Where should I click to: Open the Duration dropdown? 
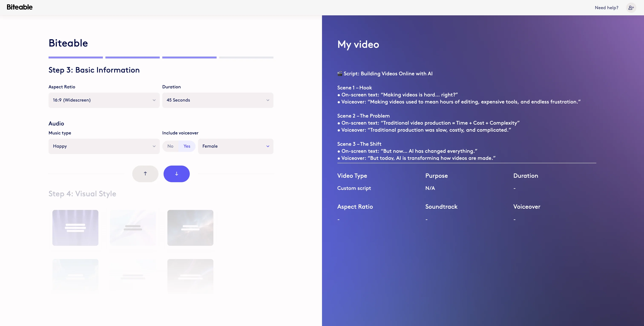coord(217,100)
